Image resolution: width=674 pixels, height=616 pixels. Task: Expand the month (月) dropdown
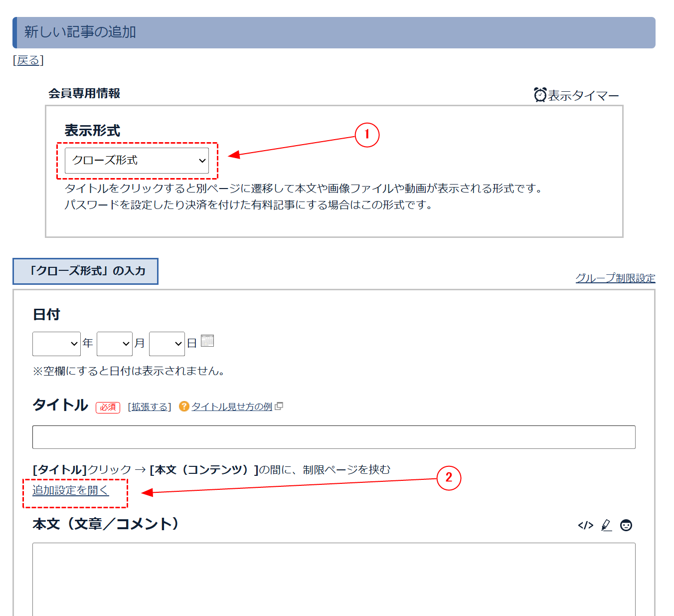point(115,344)
